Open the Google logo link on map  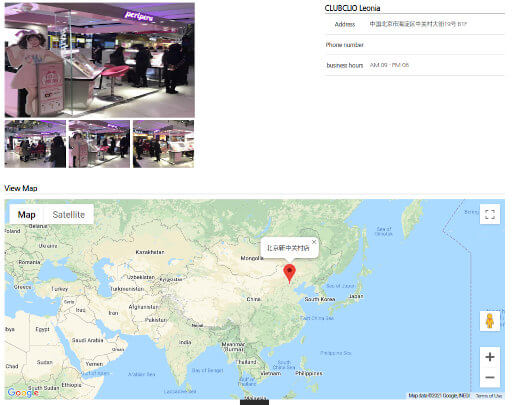23,393
